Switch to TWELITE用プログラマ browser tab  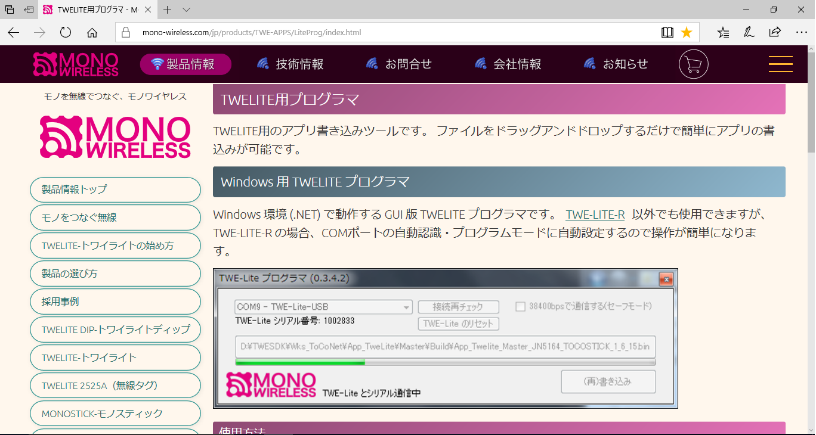pos(97,9)
